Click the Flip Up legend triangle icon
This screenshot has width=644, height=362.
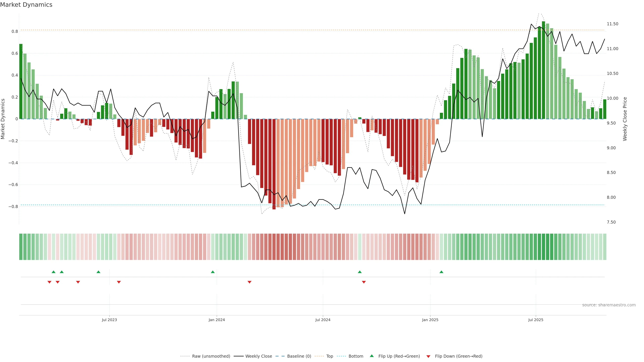[x=372, y=356]
